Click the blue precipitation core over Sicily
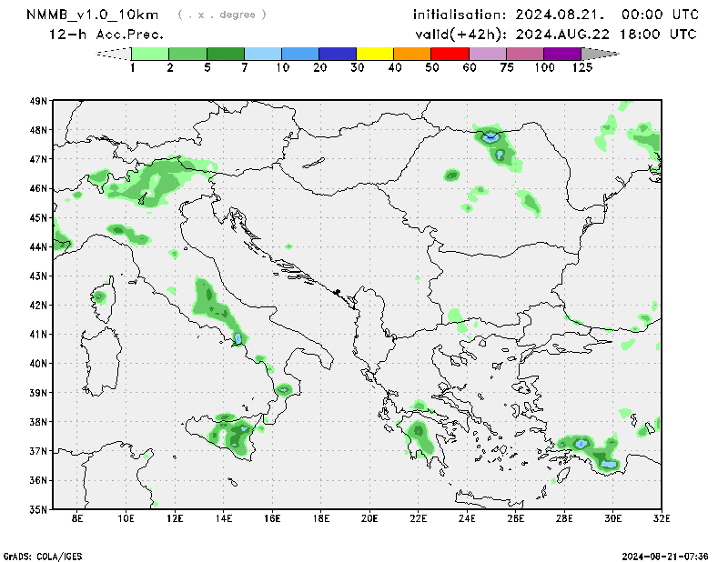This screenshot has height=562, width=728. (243, 427)
